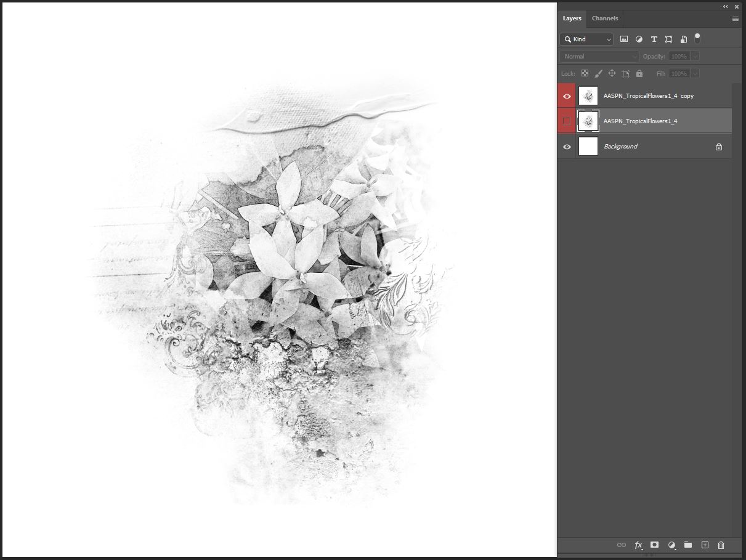The image size is (746, 560).
Task: Open the layer styles fx menu
Action: (638, 545)
